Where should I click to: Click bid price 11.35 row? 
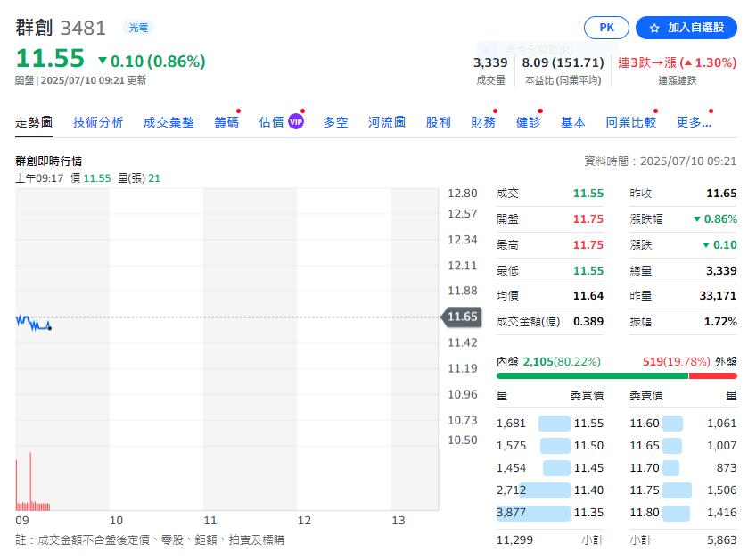pyautogui.click(x=550, y=513)
